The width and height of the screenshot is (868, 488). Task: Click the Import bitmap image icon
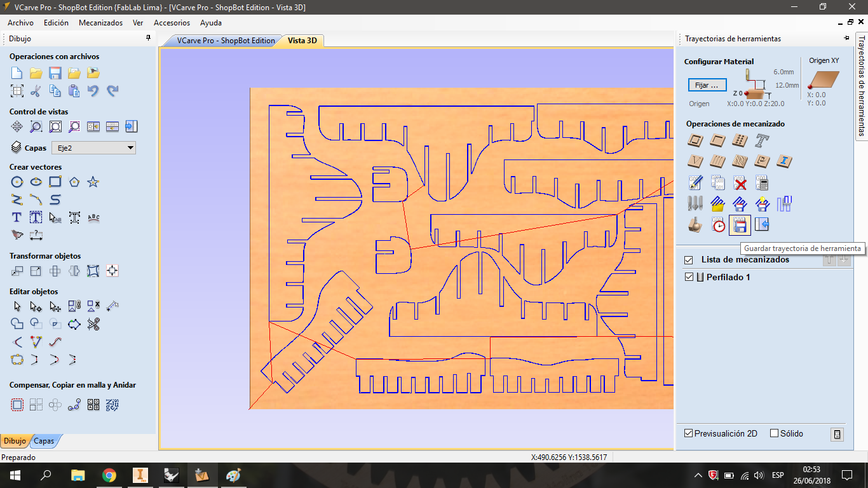(93, 72)
